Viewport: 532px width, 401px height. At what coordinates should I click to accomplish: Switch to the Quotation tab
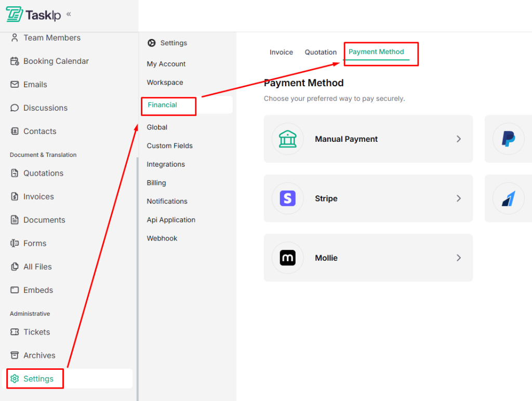click(x=321, y=52)
